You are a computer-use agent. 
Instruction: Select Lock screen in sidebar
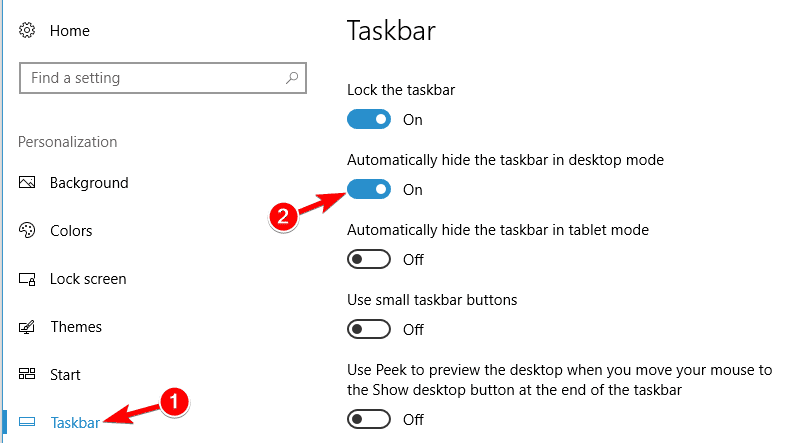coord(87,279)
